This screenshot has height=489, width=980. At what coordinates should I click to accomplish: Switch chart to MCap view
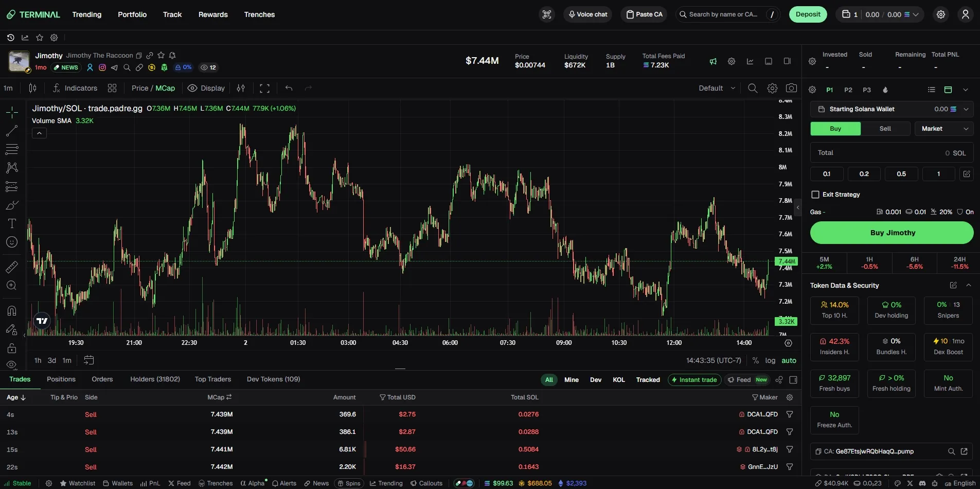[x=165, y=88]
